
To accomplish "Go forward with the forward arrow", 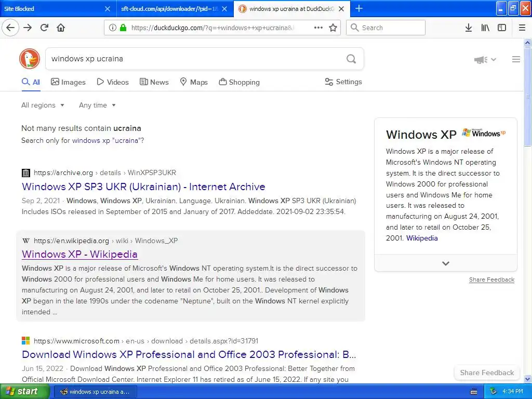I will [x=28, y=28].
